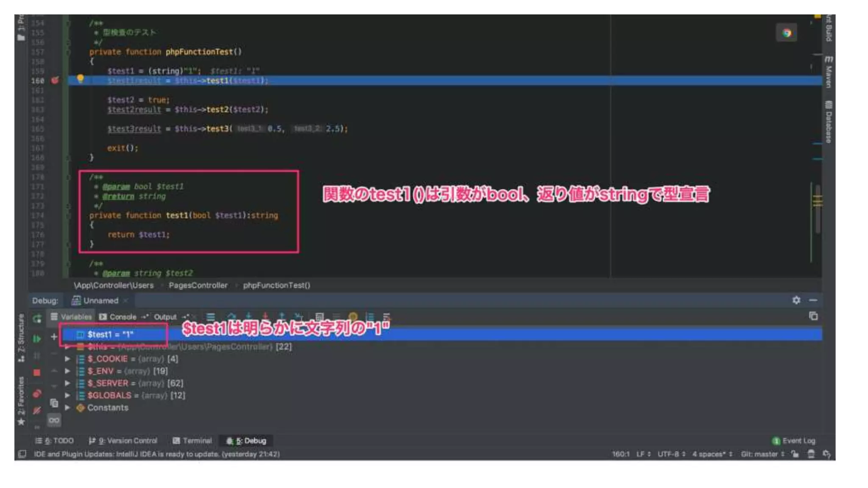
Task: Click the Rerun debug session icon
Action: (x=37, y=319)
